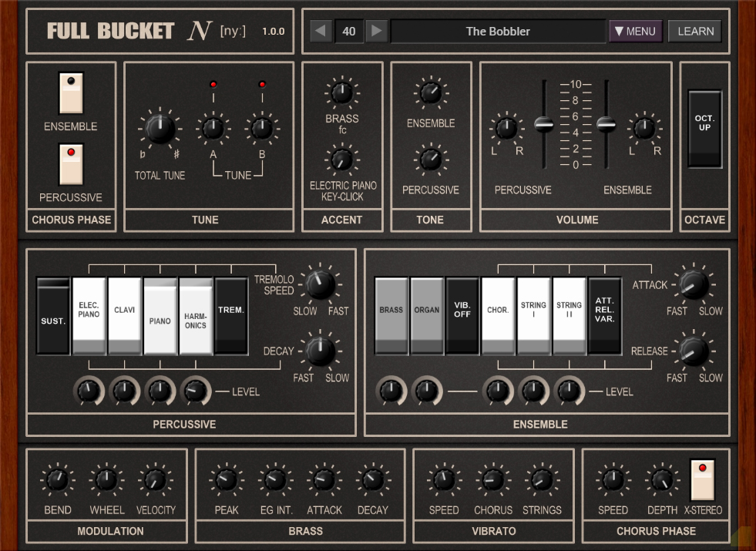Viewport: 756px width, 551px height.
Task: Click the OCT. UP button
Action: [x=704, y=129]
